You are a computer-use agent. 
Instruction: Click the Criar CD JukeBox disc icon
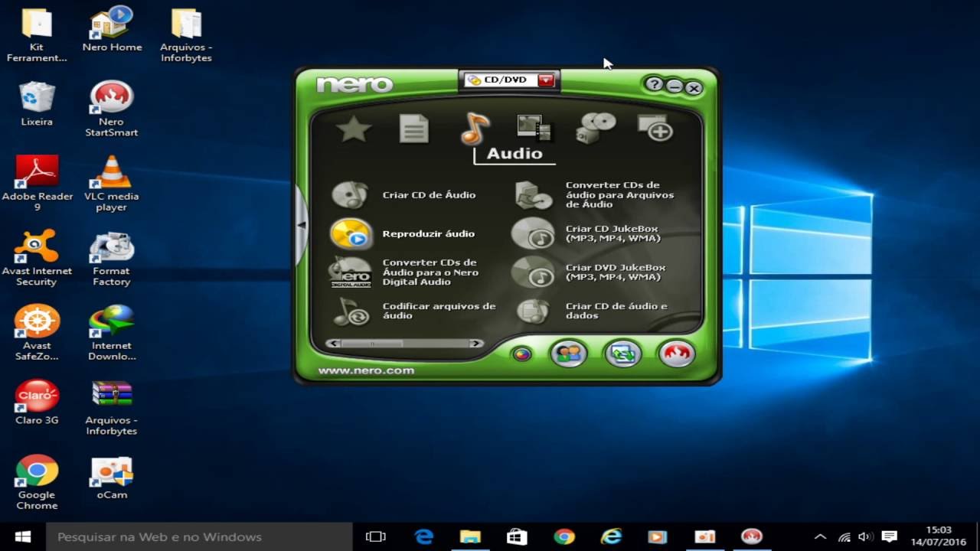pos(533,234)
